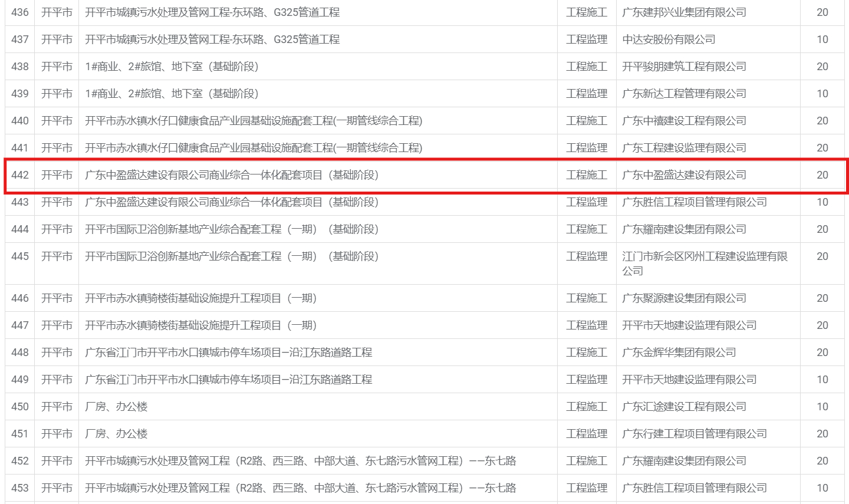Select 工程监理 type cell in row 443
This screenshot has height=504, width=849.
(x=586, y=202)
